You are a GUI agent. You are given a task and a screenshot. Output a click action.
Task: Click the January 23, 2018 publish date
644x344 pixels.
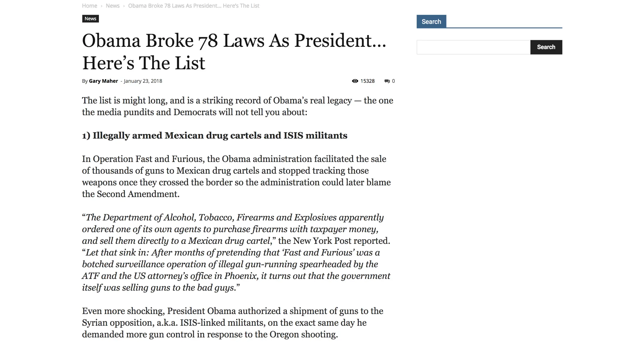[143, 81]
